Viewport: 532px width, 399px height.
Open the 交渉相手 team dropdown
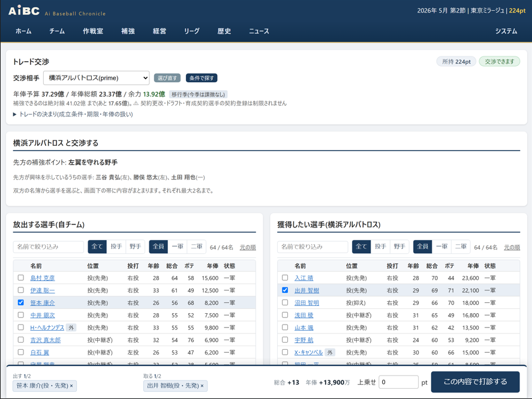point(97,78)
